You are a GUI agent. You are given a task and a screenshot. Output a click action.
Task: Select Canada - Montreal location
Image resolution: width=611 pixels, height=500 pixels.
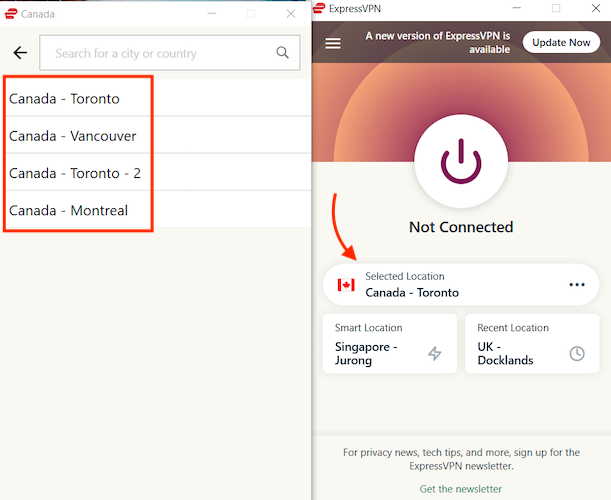[x=155, y=210]
